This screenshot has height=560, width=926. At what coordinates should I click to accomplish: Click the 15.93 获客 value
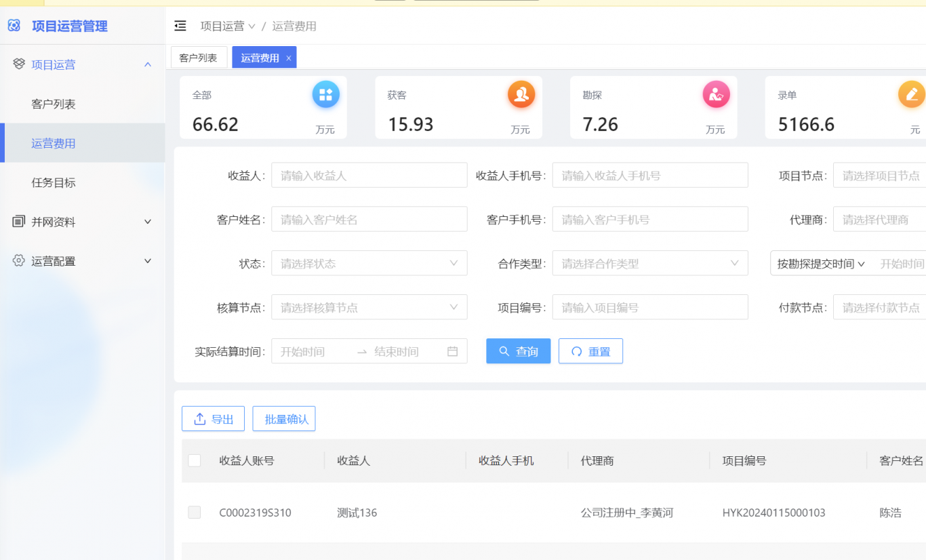[x=411, y=125]
